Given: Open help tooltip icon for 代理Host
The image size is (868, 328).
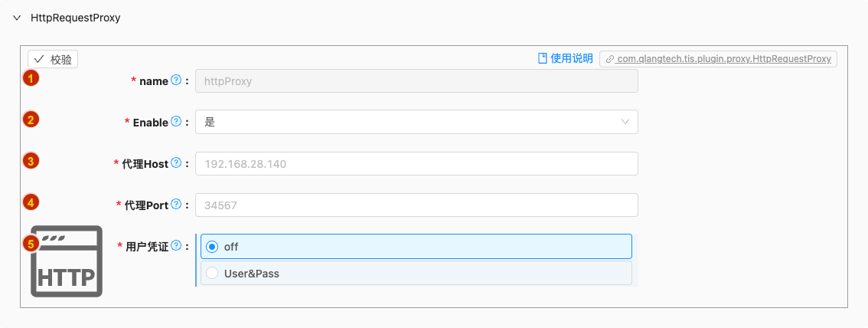Looking at the screenshot, I should pyautogui.click(x=176, y=163).
